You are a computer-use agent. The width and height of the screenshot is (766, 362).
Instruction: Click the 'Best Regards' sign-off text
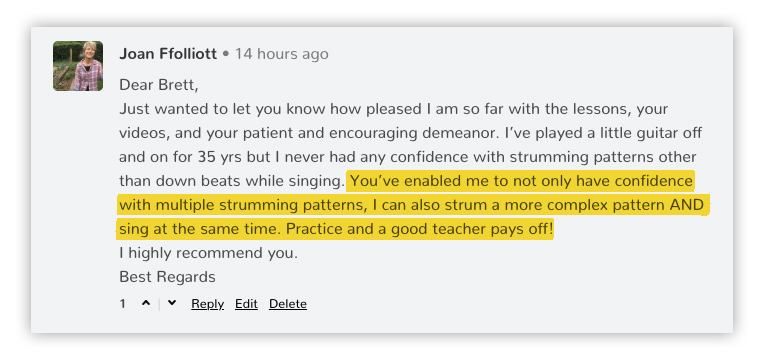point(167,277)
